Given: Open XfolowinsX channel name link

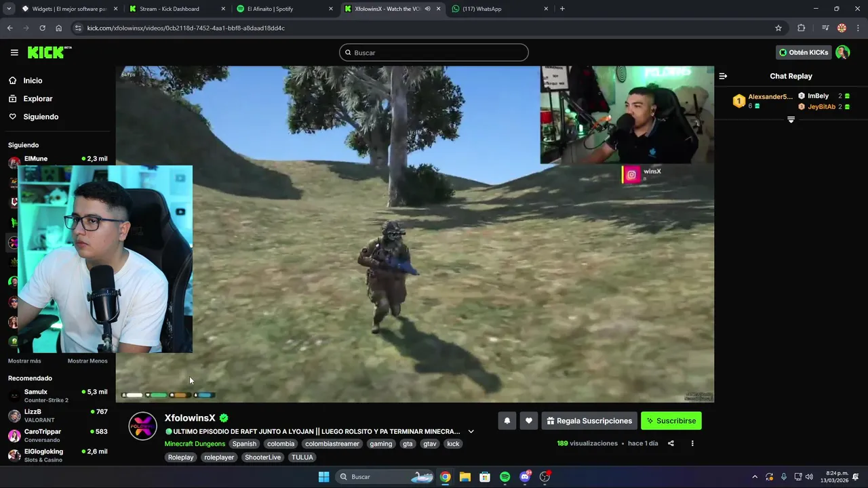Looking at the screenshot, I should pyautogui.click(x=190, y=418).
